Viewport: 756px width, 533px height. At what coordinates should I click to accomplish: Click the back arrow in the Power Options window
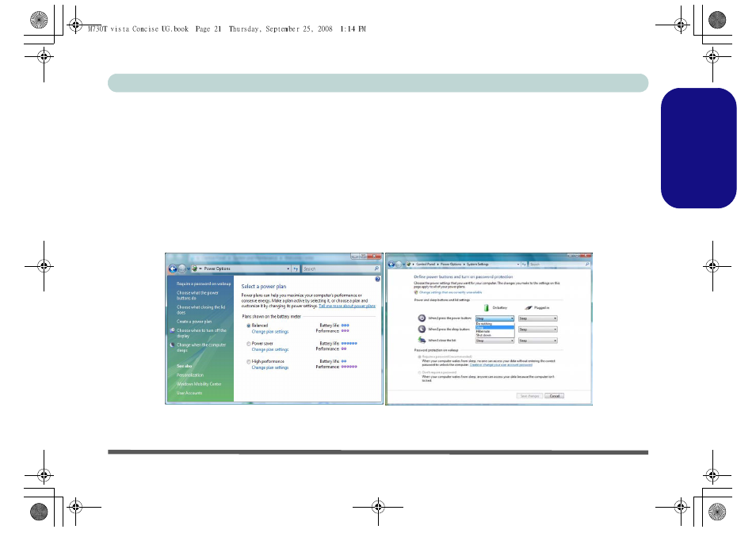tap(172, 268)
